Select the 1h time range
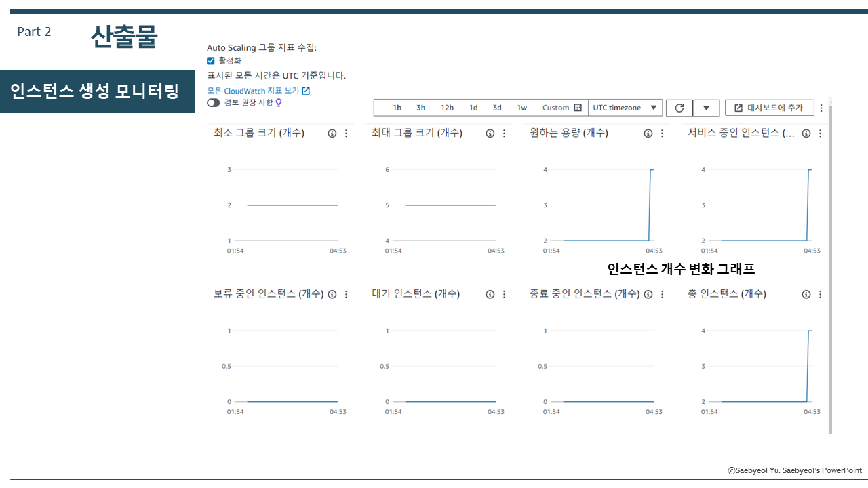The height and width of the screenshot is (488, 868). point(397,108)
